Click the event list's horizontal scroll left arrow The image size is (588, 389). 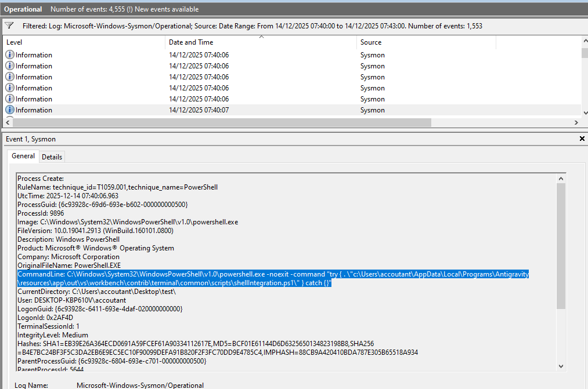tap(9, 123)
